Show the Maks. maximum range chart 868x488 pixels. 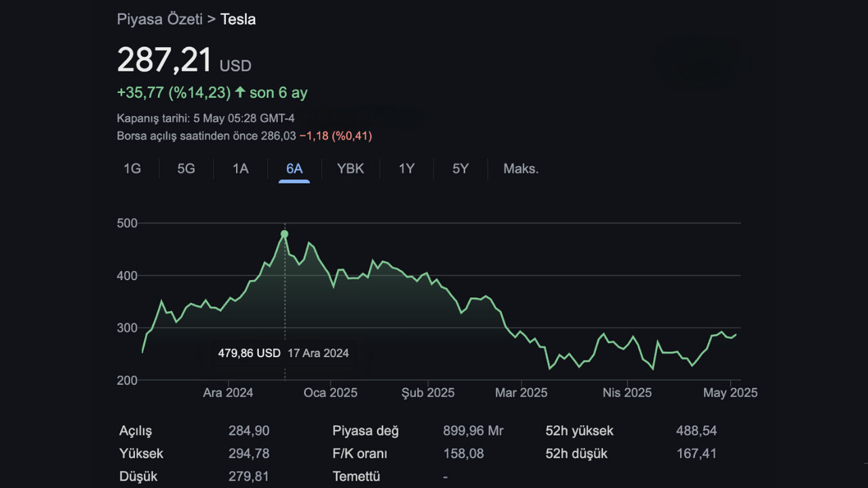tap(521, 169)
